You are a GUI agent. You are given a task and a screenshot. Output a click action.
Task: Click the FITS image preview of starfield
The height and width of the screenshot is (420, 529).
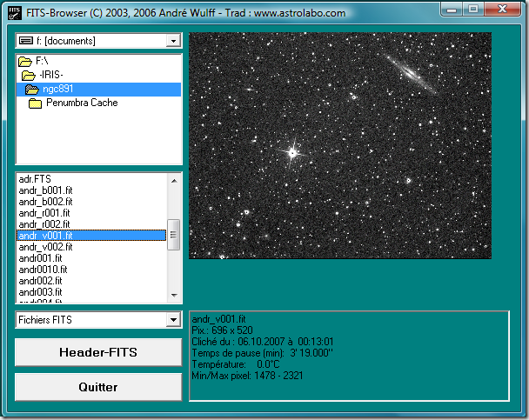pyautogui.click(x=340, y=145)
